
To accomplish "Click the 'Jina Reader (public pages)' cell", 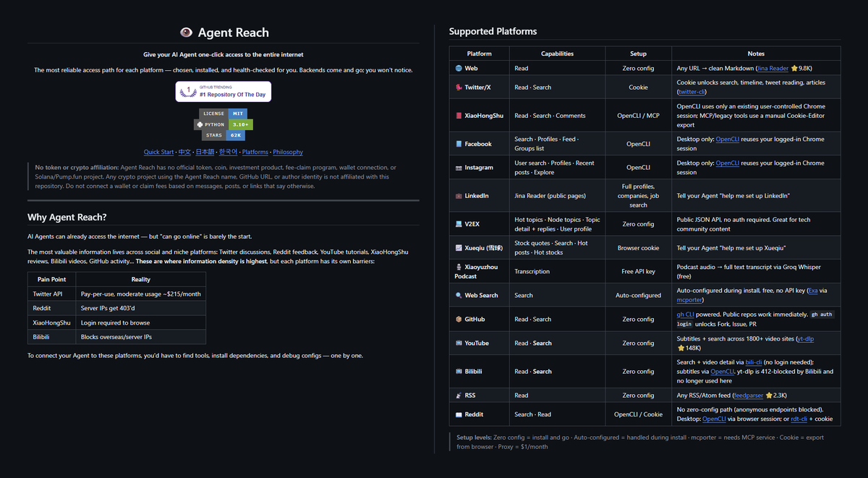I will (x=557, y=196).
